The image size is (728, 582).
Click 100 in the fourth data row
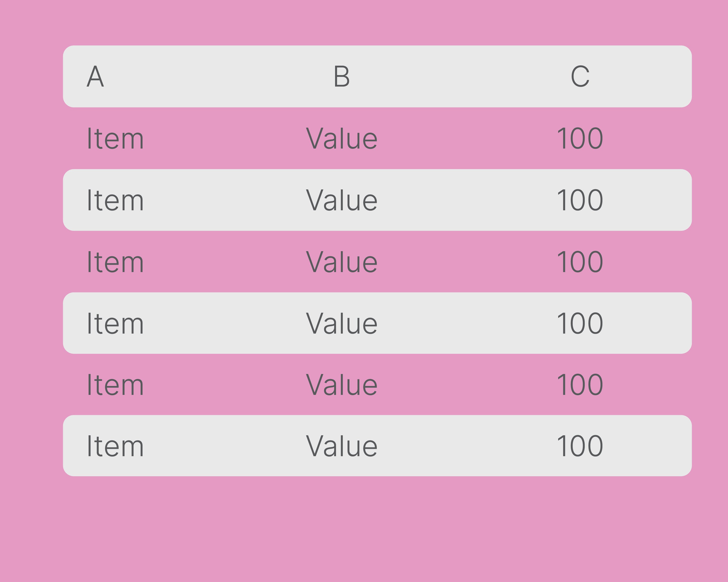(x=580, y=323)
